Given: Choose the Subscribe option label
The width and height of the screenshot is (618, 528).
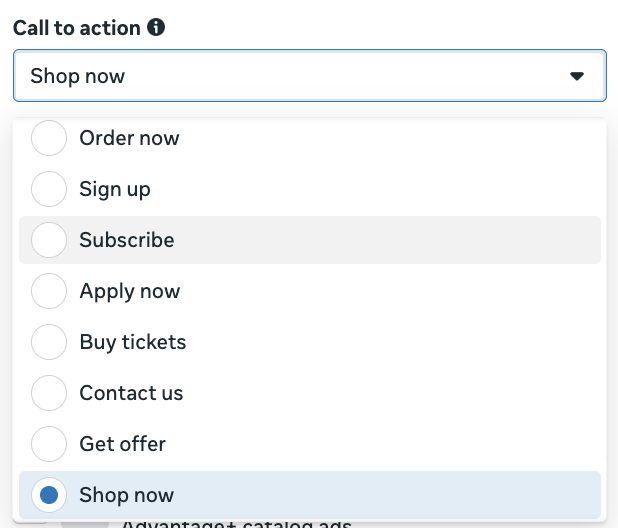Looking at the screenshot, I should [127, 240].
